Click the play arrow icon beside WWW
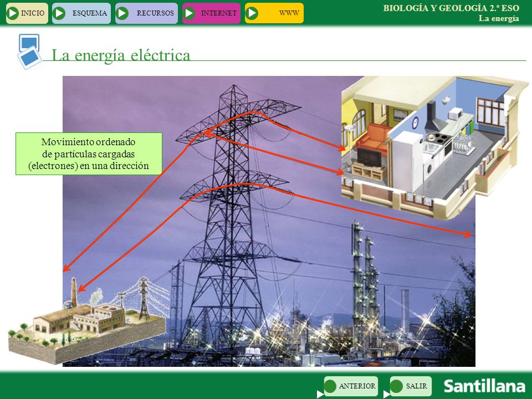The height and width of the screenshot is (399, 532). click(252, 13)
